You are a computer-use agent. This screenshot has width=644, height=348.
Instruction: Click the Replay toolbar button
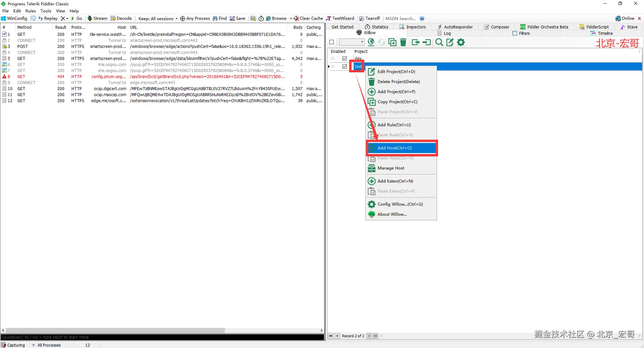(x=48, y=18)
